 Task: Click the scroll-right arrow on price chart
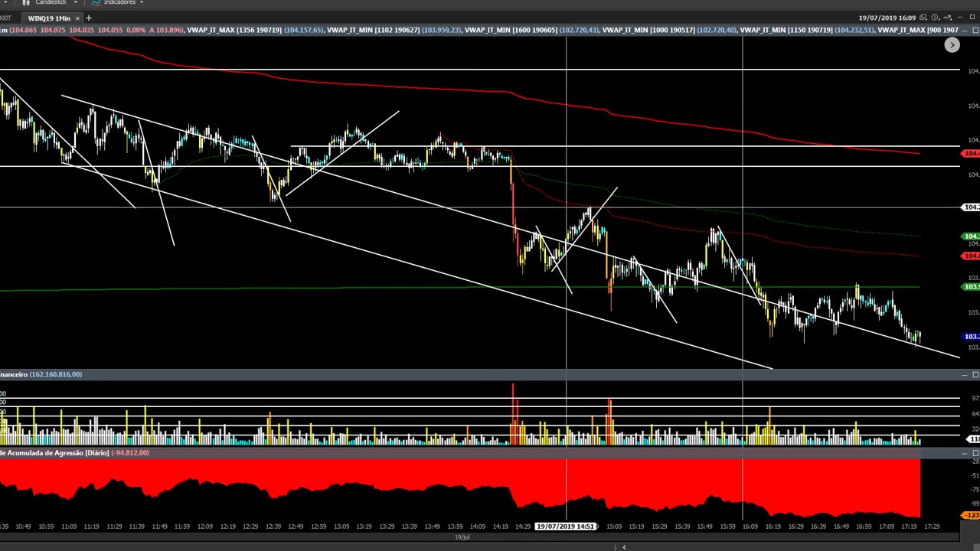(x=952, y=45)
